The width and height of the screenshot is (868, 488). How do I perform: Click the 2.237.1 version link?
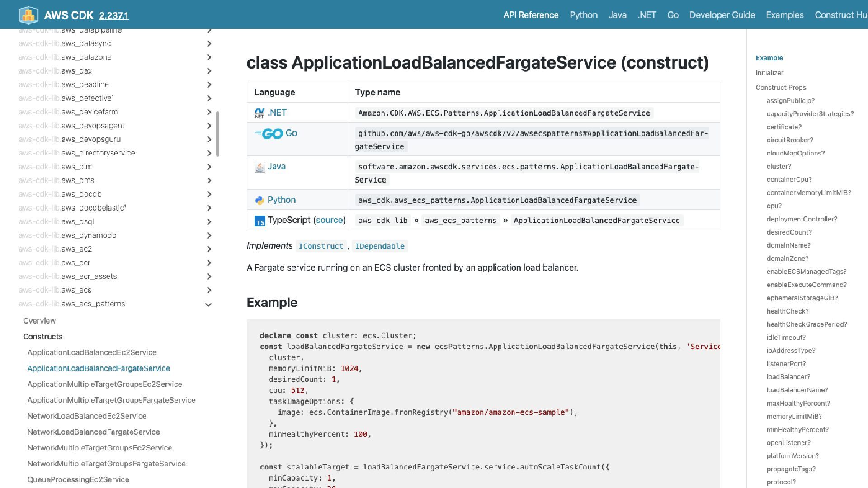[113, 15]
